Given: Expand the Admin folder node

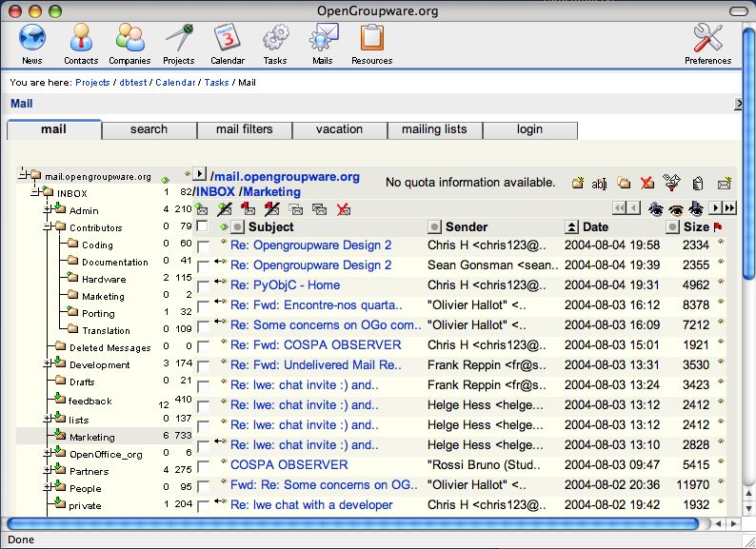Looking at the screenshot, I should pos(48,209).
